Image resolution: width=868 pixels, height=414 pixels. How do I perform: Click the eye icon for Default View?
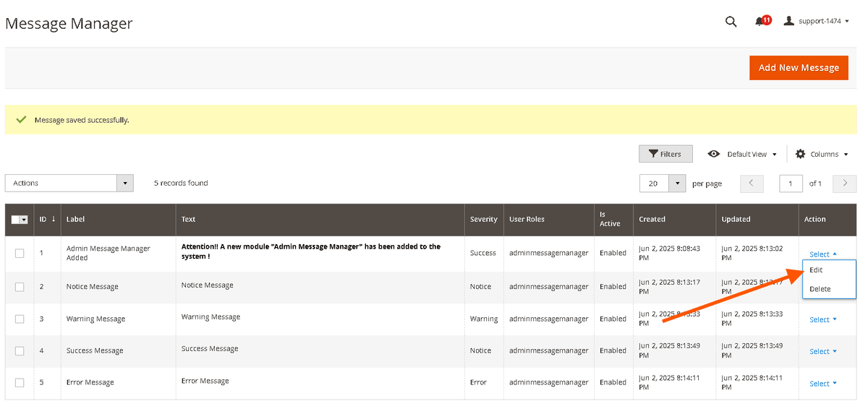(714, 154)
